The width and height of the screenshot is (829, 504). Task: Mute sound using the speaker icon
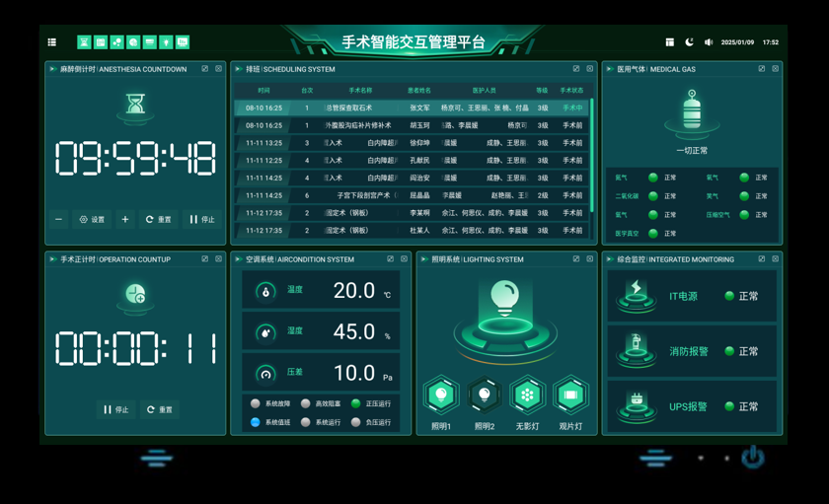pyautogui.click(x=708, y=42)
